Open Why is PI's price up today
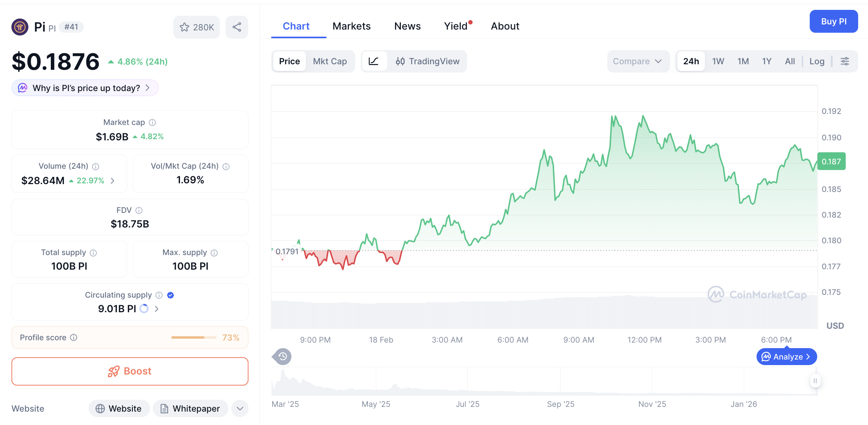 tap(84, 88)
